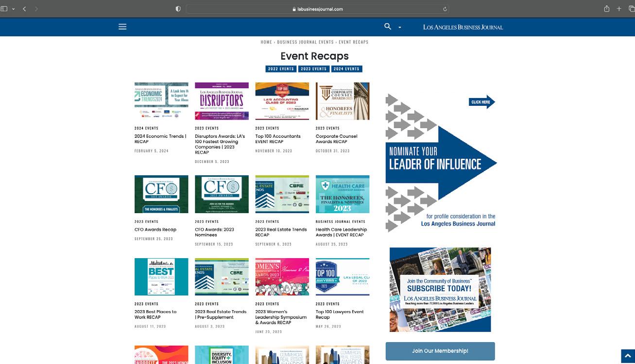Click the search magnifier icon

tap(388, 27)
